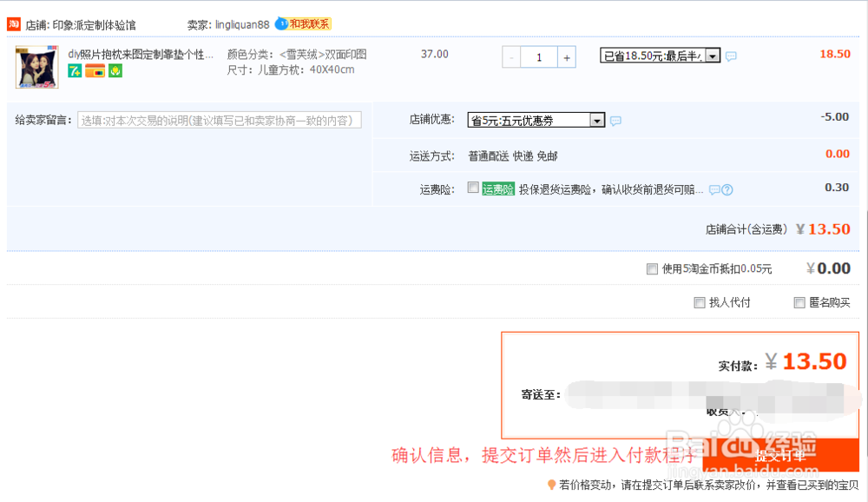
Task: Click the question mark help icon beside 运费险
Action: point(729,189)
